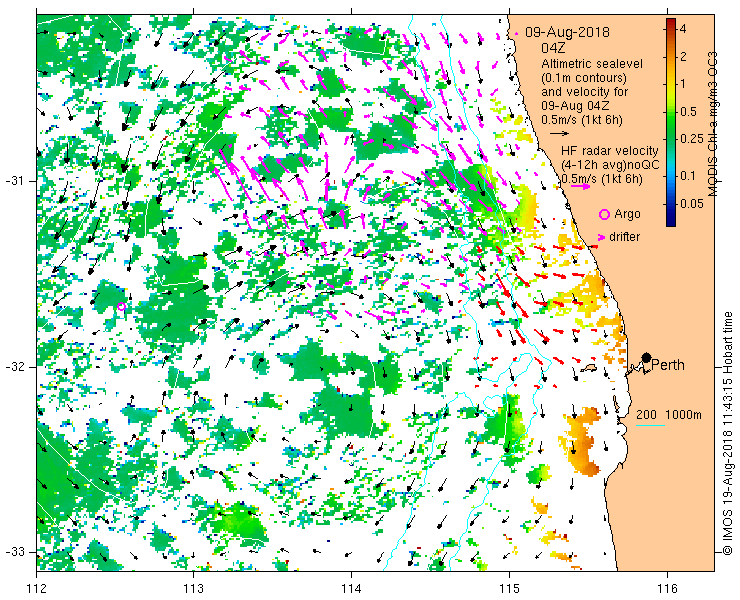Image resolution: width=740 pixels, height=600 pixels.
Task: Click the chlorophyll color bar
Action: pyautogui.click(x=671, y=122)
